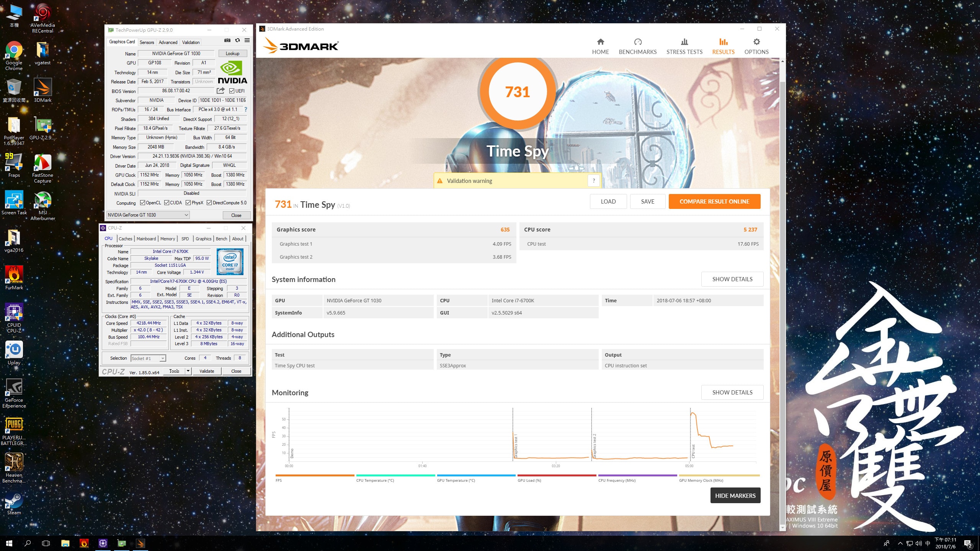Open GPU-Z hamburger menu
980x551 pixels.
(x=247, y=40)
